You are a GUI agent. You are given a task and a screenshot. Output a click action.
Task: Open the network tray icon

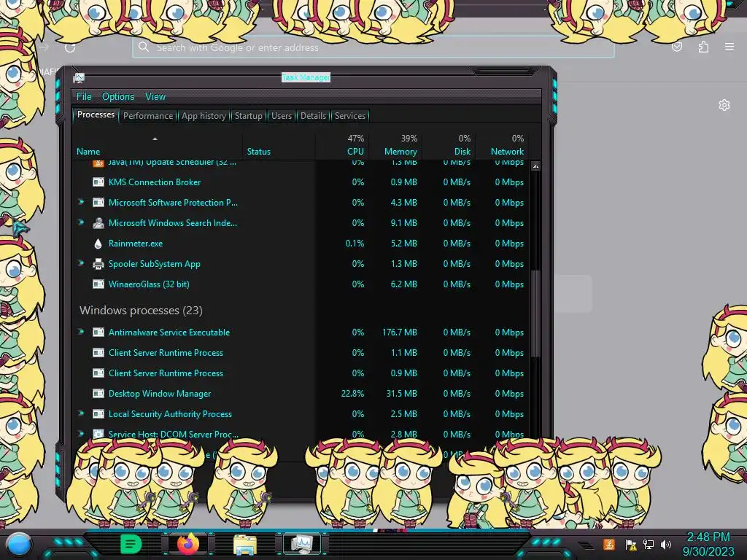tap(649, 544)
